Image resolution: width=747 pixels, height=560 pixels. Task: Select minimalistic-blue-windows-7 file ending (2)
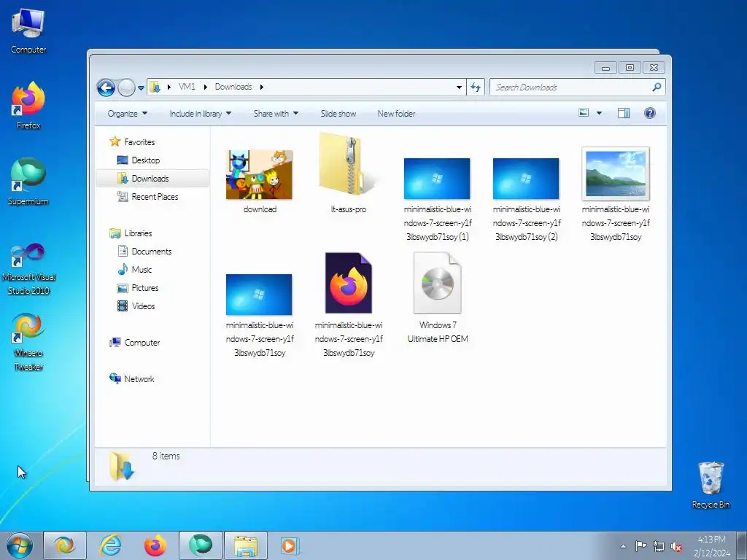526,199
